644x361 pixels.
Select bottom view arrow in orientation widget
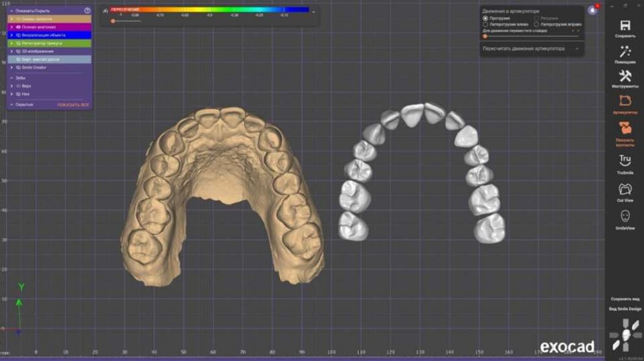(x=626, y=347)
